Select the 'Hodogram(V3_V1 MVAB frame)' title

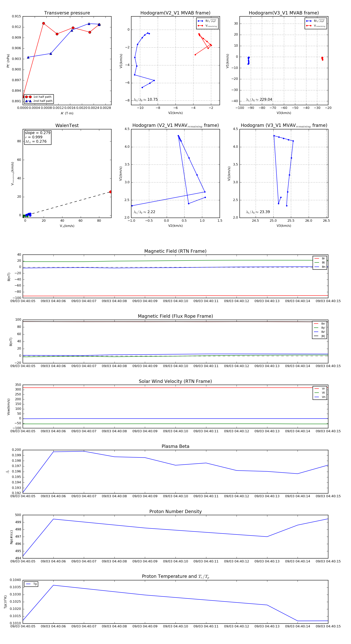[284, 13]
